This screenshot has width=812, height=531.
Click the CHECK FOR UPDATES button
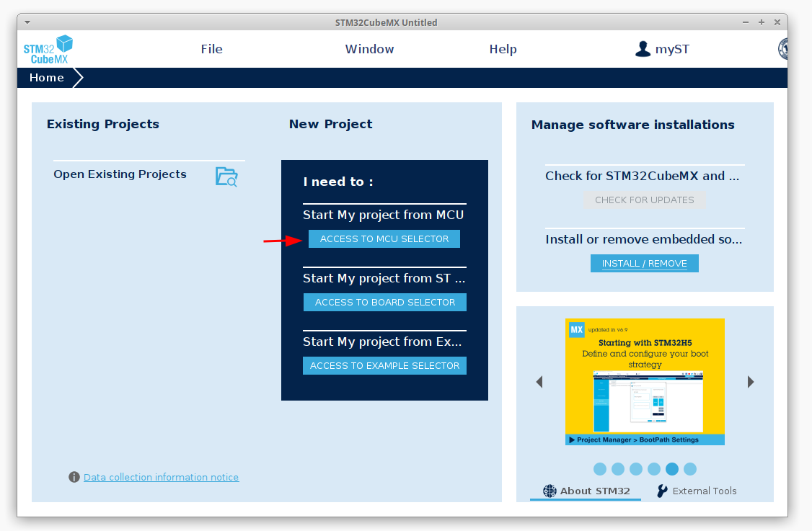[645, 200]
